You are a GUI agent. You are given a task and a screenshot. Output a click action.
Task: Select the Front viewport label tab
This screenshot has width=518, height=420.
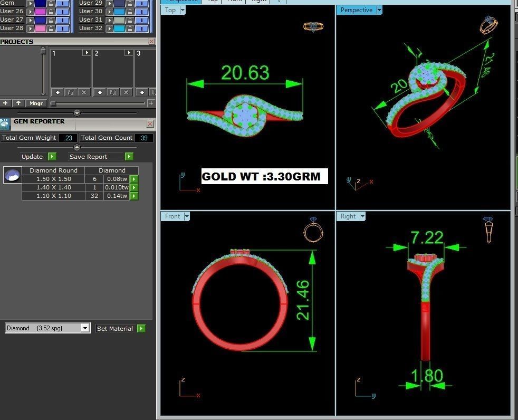172,216
